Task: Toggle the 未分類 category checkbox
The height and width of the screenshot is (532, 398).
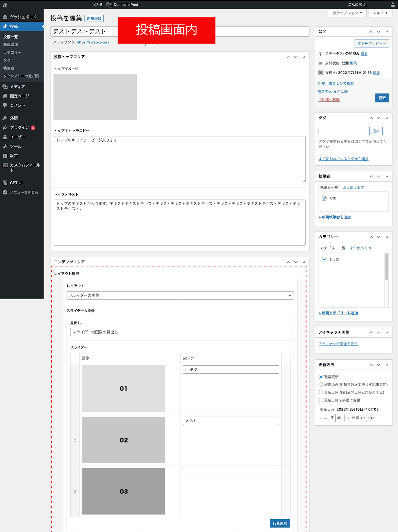Action: pos(324,259)
